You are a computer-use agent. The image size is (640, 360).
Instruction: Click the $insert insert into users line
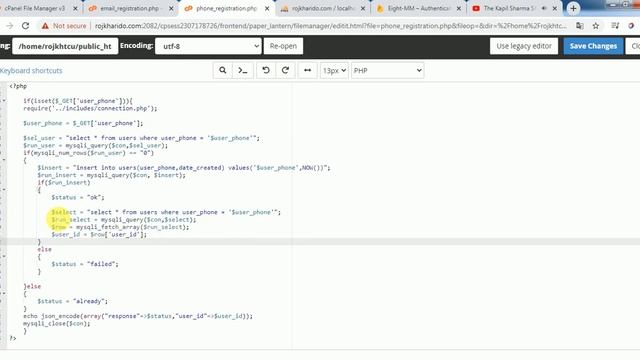184,168
